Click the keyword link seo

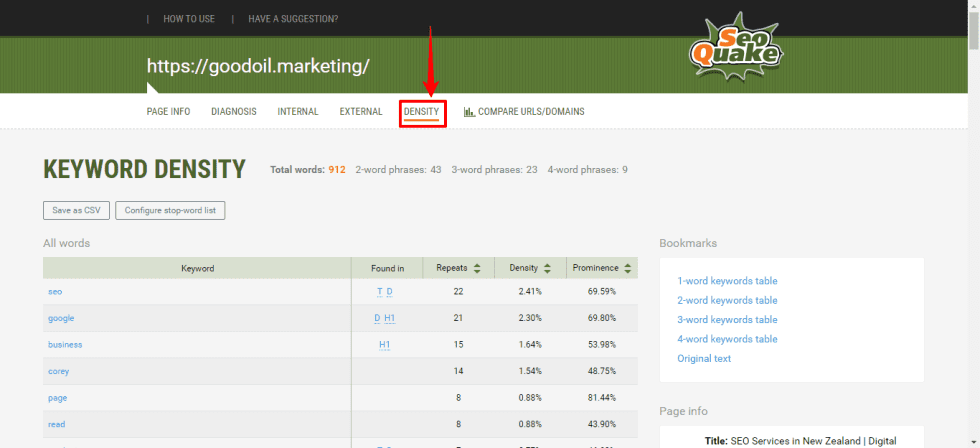pos(55,292)
